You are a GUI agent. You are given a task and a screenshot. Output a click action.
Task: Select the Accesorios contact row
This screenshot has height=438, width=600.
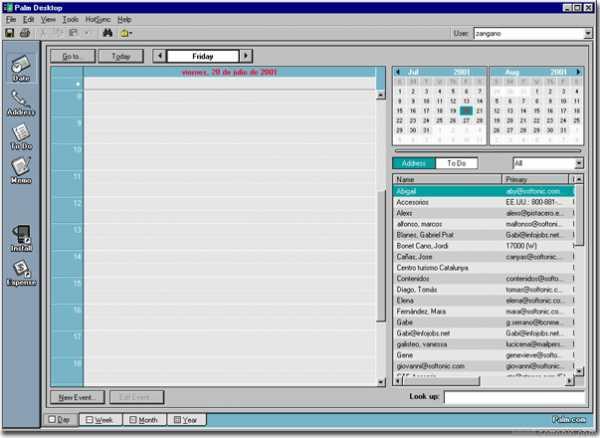point(484,202)
